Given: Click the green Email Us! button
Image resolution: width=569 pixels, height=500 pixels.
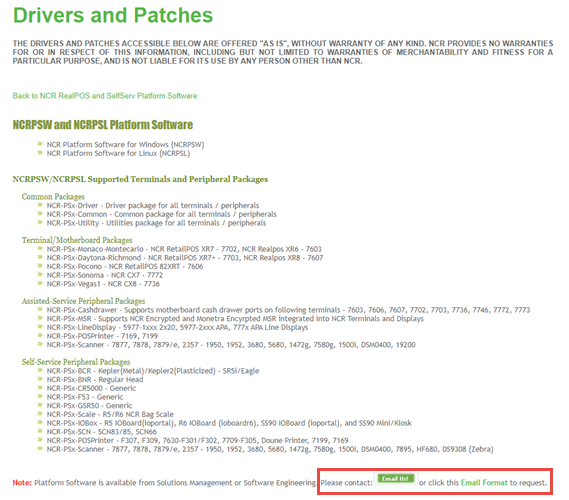Looking at the screenshot, I should 395,479.
